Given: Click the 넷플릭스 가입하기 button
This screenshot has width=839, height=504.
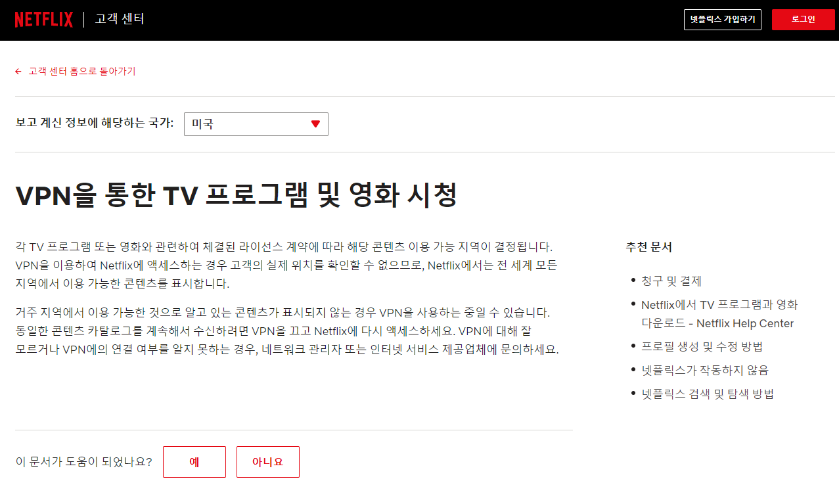Looking at the screenshot, I should click(x=722, y=20).
